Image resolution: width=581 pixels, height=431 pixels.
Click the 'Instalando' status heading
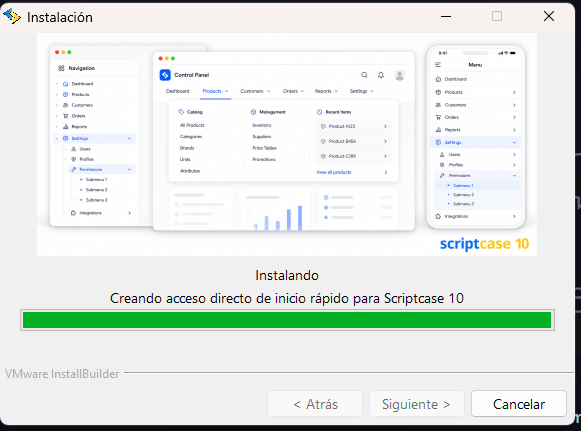click(x=287, y=275)
